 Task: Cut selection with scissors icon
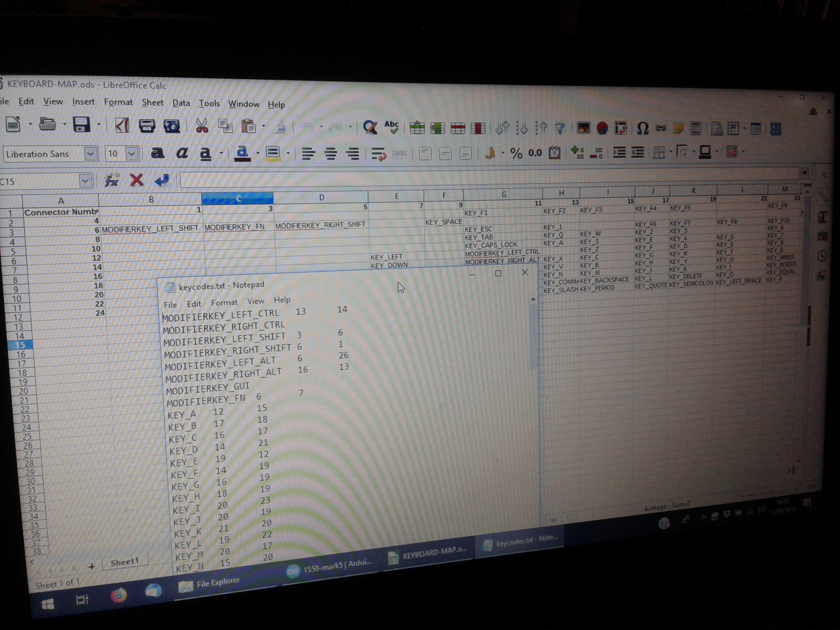point(201,126)
